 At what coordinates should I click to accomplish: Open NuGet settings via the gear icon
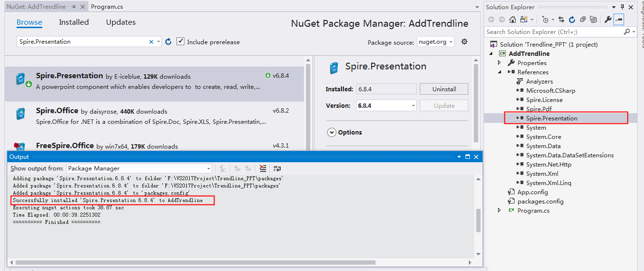point(464,42)
